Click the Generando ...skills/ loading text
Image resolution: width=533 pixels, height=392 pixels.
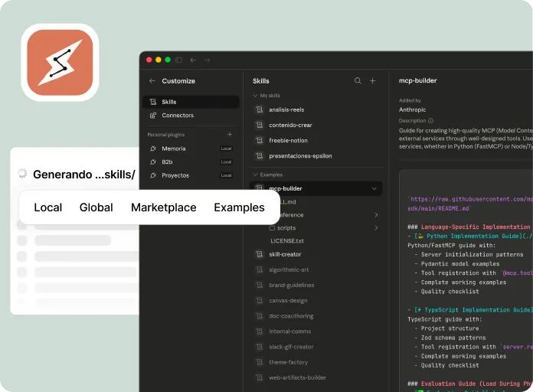(84, 175)
